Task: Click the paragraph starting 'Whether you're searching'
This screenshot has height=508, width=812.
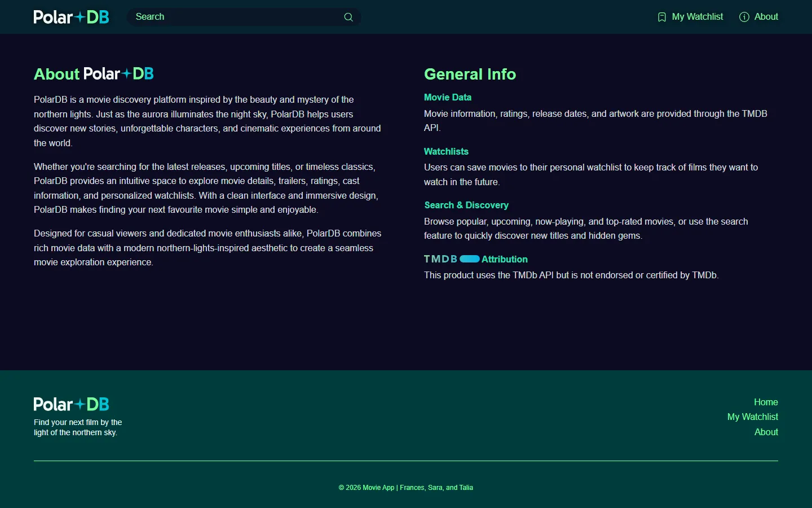Action: [206, 188]
